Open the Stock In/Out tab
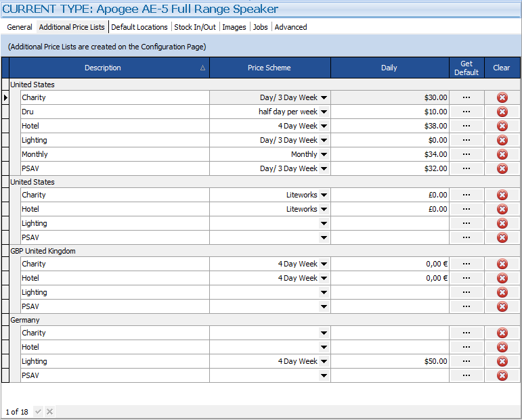This screenshot has height=420, width=522. (x=195, y=27)
